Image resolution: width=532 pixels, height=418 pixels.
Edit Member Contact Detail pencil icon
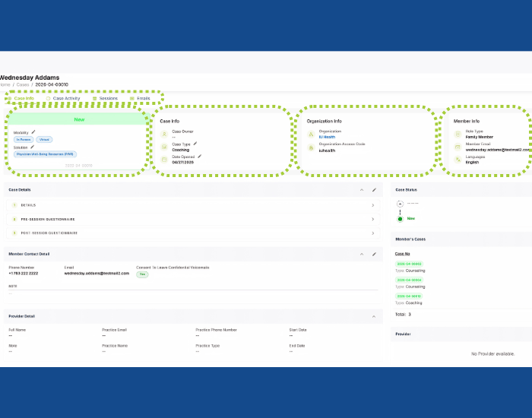[x=374, y=254]
